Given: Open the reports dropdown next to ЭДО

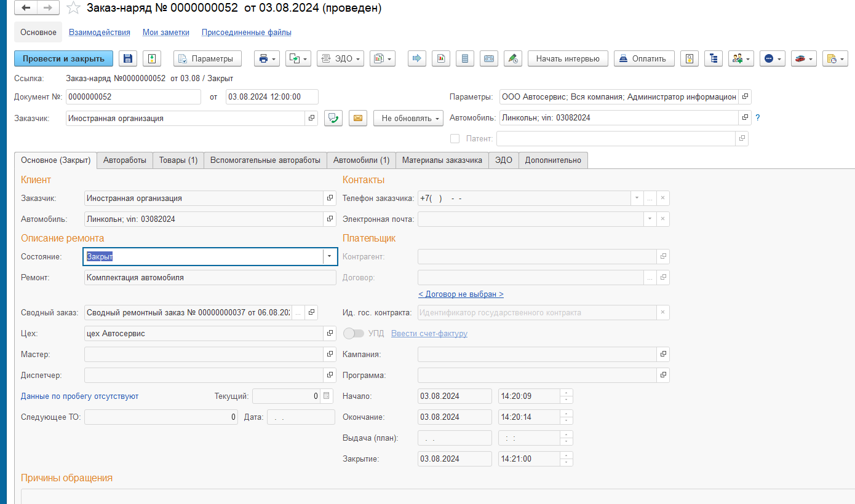Looking at the screenshot, I should (383, 58).
